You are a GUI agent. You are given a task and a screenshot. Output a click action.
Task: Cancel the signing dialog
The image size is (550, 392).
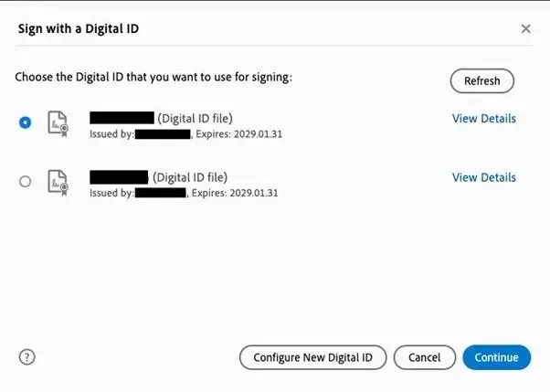click(425, 357)
